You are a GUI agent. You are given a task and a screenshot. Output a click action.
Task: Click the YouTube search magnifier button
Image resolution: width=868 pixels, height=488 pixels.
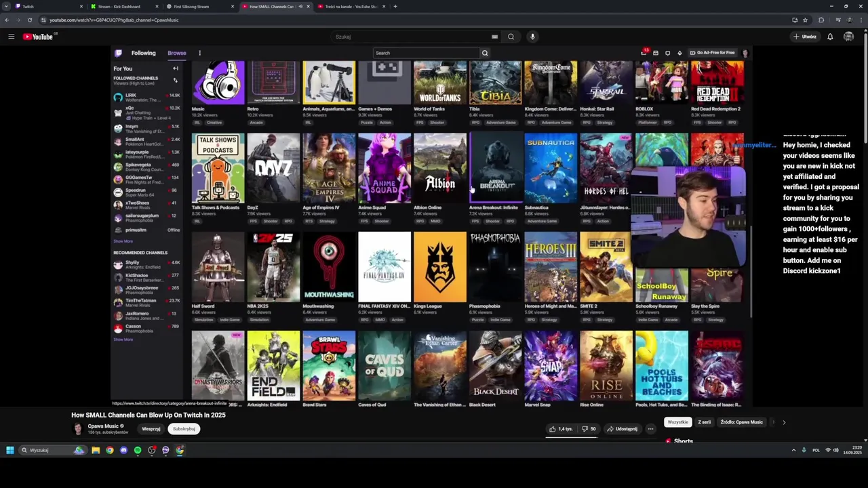coord(511,37)
